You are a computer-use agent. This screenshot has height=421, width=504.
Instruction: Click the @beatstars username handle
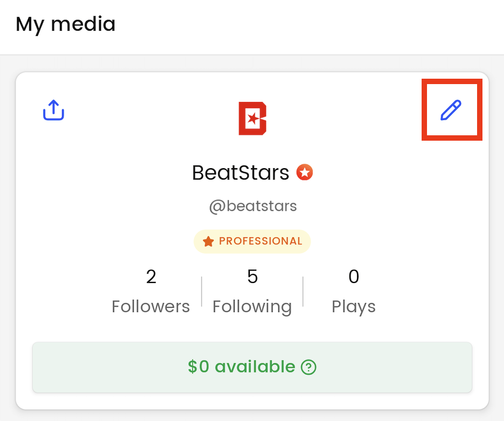point(253,206)
